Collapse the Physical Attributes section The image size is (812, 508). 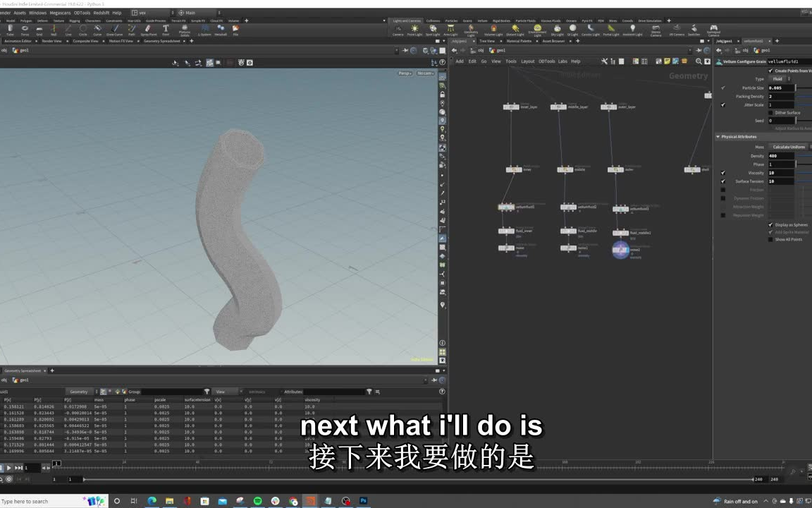(x=718, y=135)
